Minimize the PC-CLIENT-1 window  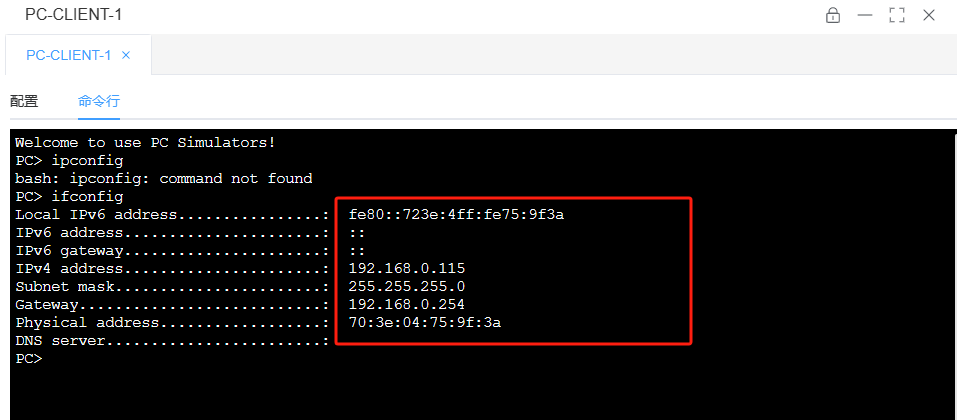[865, 15]
